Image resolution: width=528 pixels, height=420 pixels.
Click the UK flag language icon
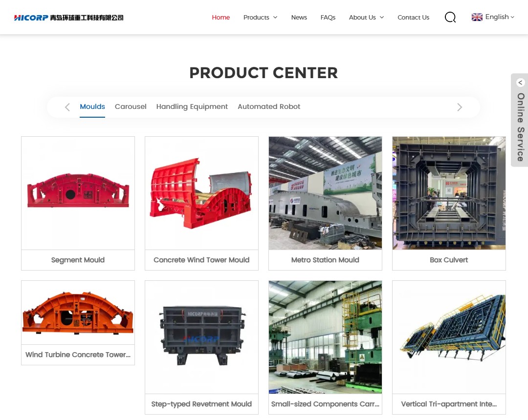click(477, 17)
